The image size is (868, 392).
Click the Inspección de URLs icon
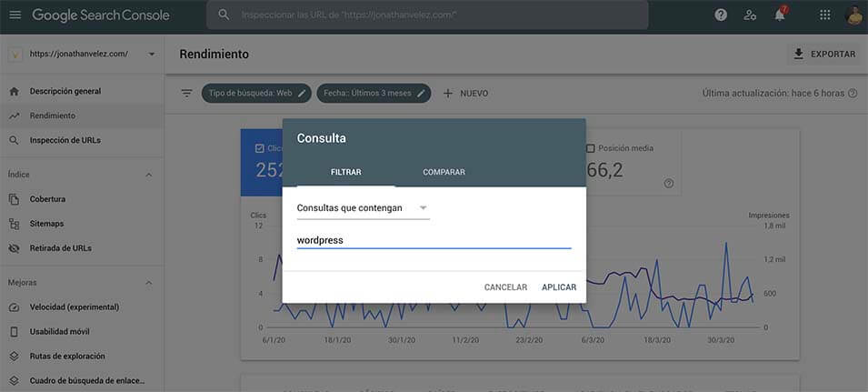tap(15, 141)
